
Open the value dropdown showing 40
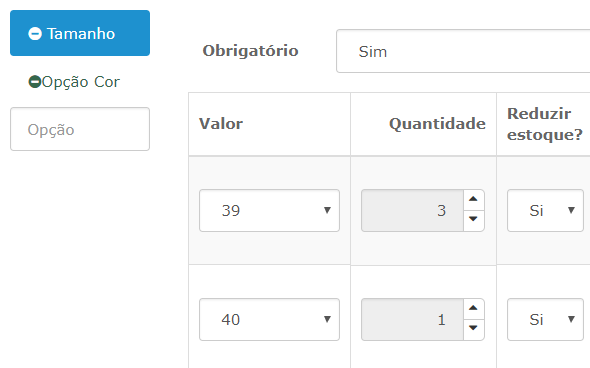269,319
